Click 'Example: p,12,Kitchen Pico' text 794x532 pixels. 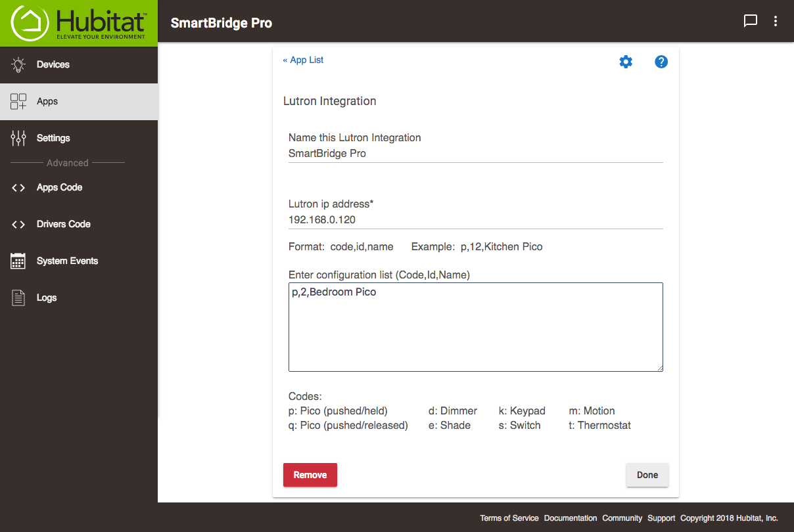[477, 247]
